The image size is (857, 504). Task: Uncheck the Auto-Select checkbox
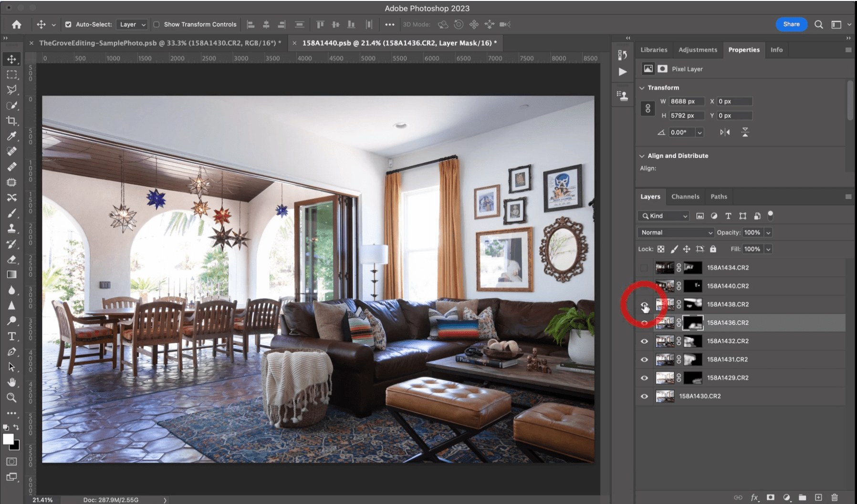coord(68,24)
